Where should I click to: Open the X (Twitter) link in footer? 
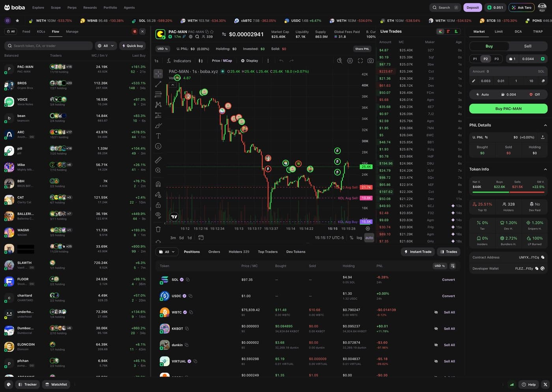tap(545, 385)
